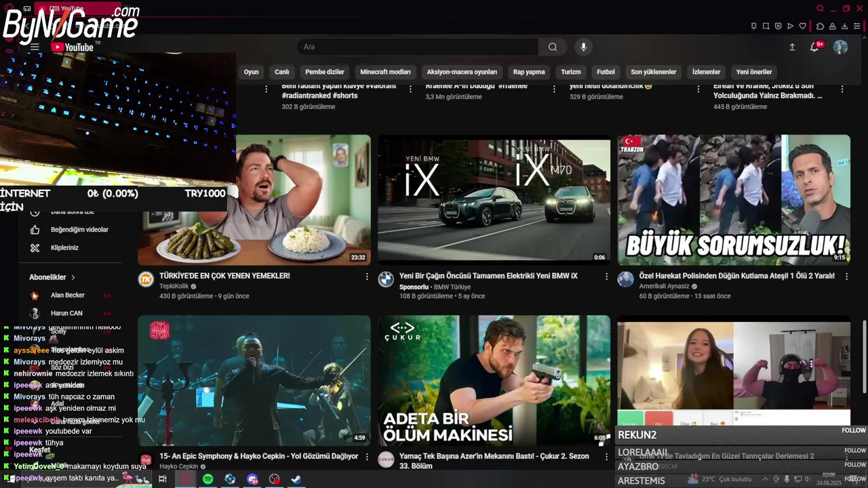868x488 pixels.
Task: Select the İzlenenler filter chip
Action: pos(706,72)
